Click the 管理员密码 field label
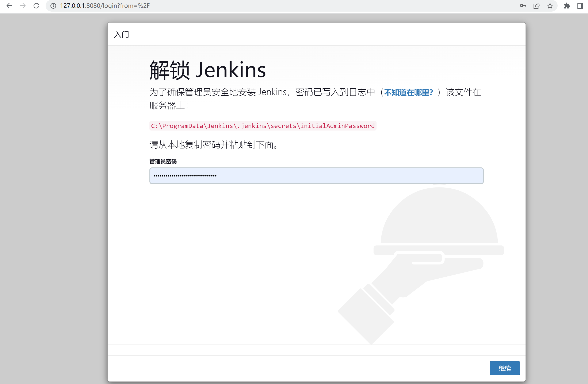Viewport: 588px width, 384px height. 163,161
